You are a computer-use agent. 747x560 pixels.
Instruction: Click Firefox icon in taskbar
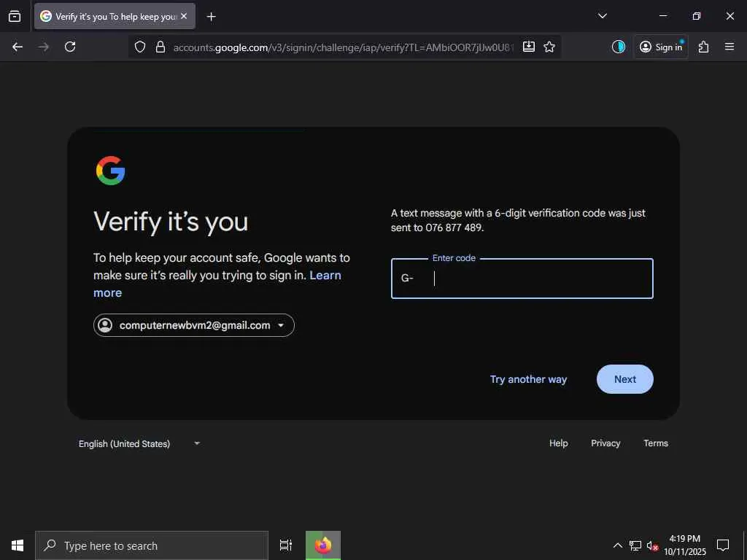pyautogui.click(x=323, y=545)
